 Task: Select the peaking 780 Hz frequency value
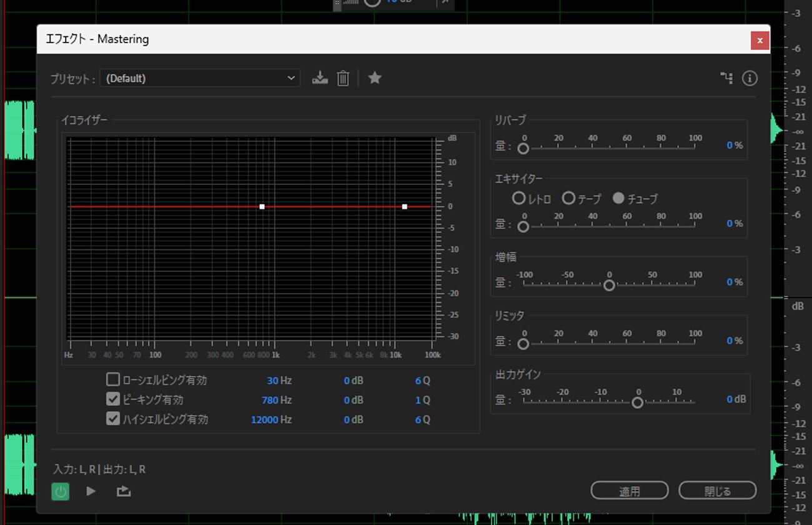(270, 400)
